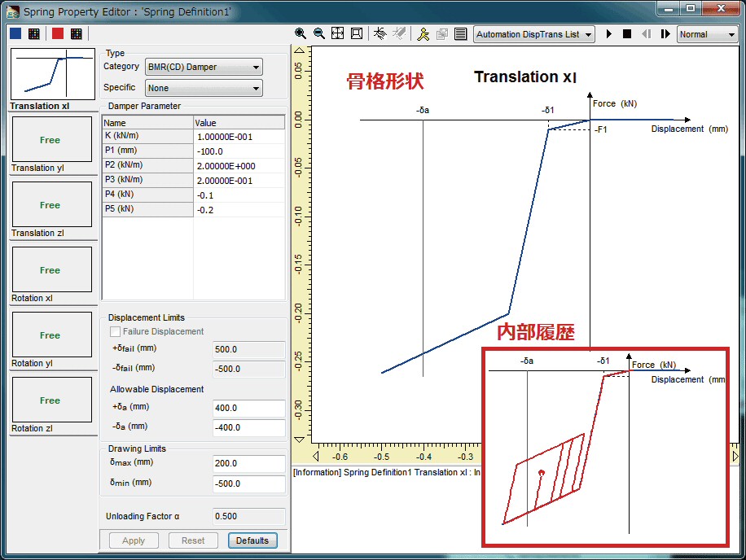Open the Category BMR(CD) Damper dropdown
746x560 pixels.
point(204,67)
